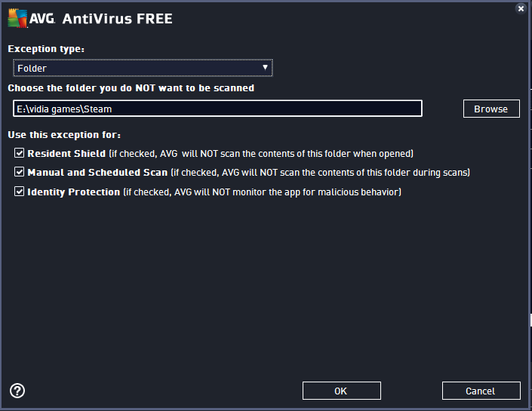The height and width of the screenshot is (411, 532).
Task: Click into the folder path input field
Action: pyautogui.click(x=217, y=109)
